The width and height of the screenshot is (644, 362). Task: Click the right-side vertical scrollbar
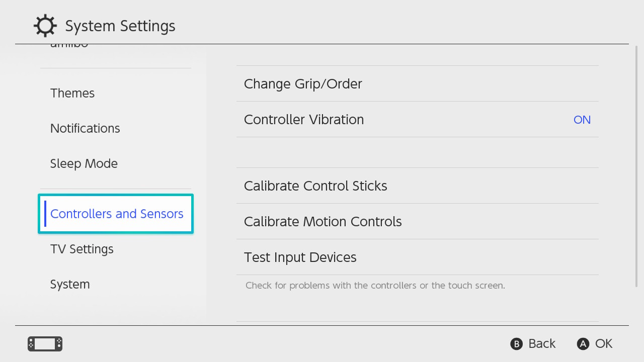(636, 166)
